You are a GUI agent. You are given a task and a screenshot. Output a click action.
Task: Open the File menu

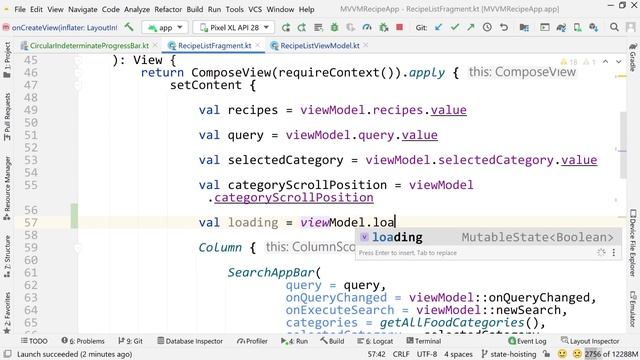coord(20,9)
